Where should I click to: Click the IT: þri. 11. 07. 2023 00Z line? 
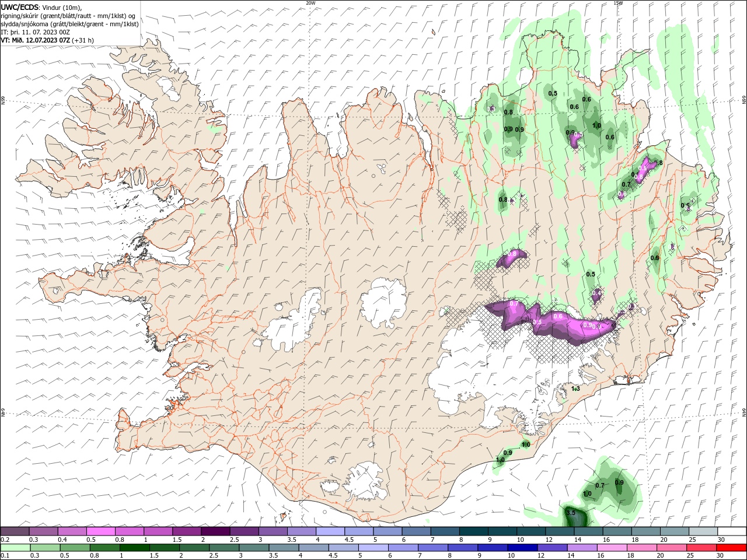coord(36,32)
